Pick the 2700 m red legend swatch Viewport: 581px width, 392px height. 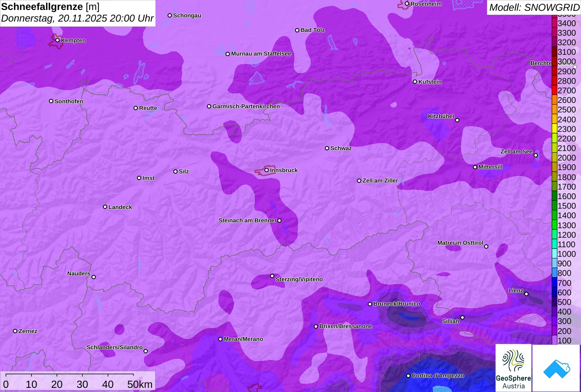[554, 90]
